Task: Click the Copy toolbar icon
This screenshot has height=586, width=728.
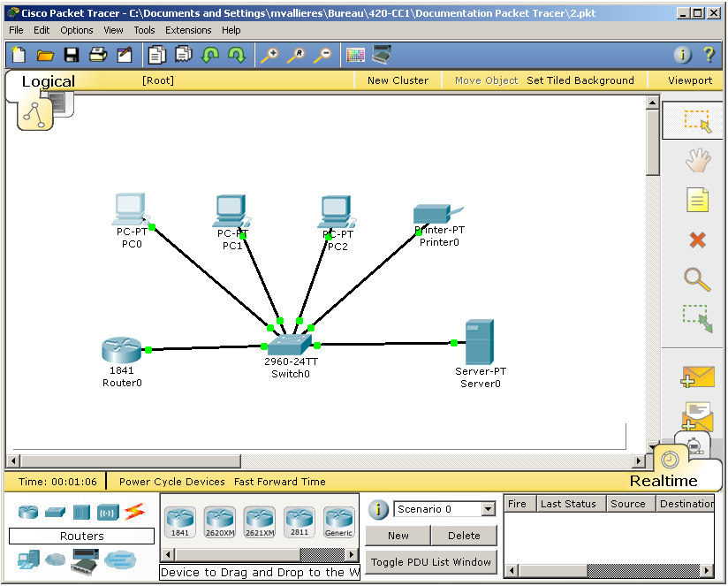Action: [157, 55]
